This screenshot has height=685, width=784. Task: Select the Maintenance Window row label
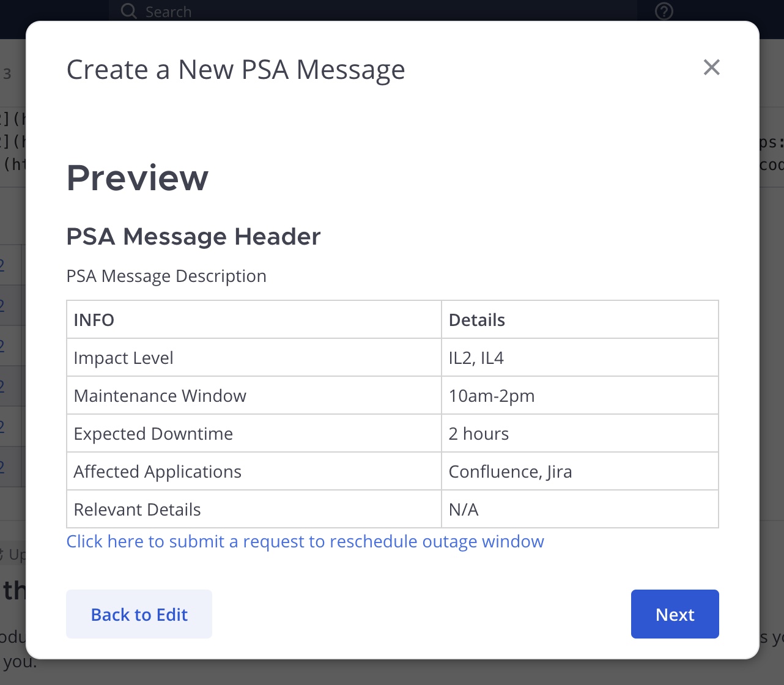click(160, 396)
